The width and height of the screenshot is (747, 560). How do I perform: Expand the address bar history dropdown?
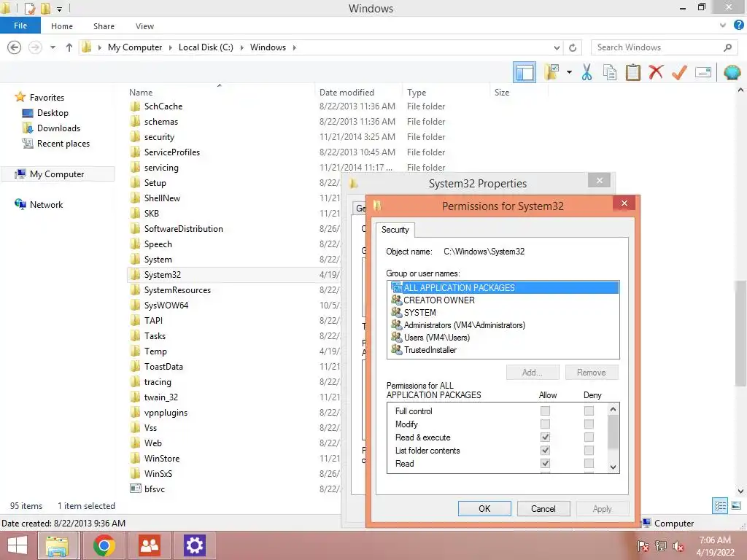[x=557, y=47]
